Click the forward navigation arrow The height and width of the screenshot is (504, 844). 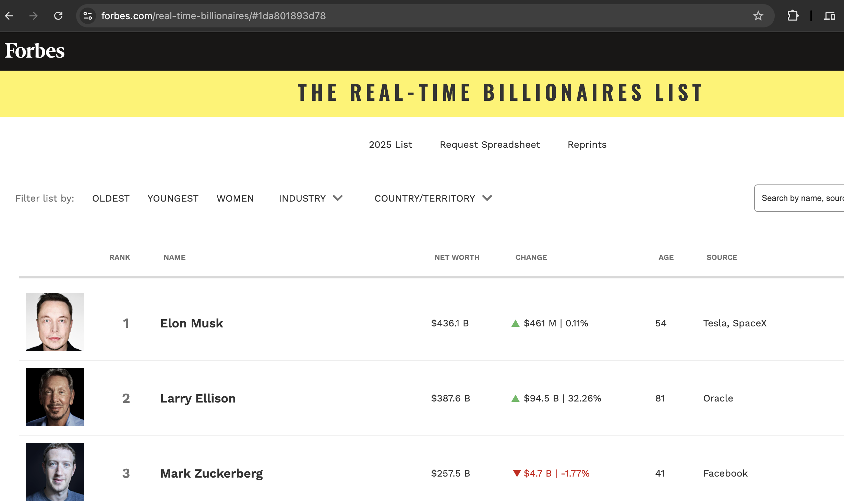tap(34, 16)
